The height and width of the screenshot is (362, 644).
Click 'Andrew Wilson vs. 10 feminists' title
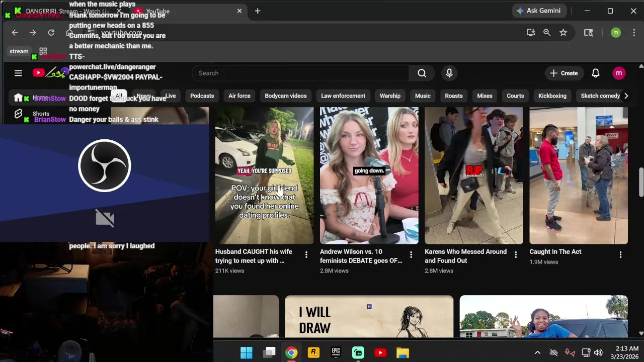coord(361,256)
